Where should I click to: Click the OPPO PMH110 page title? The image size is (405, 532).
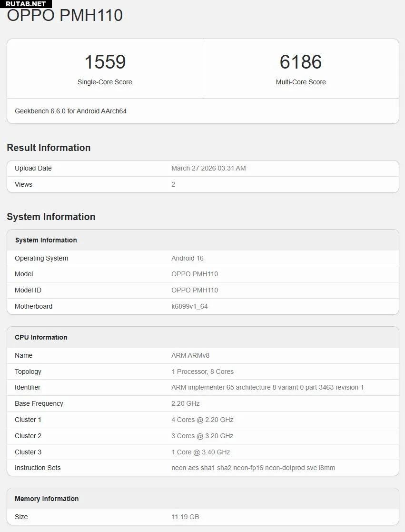[65, 15]
